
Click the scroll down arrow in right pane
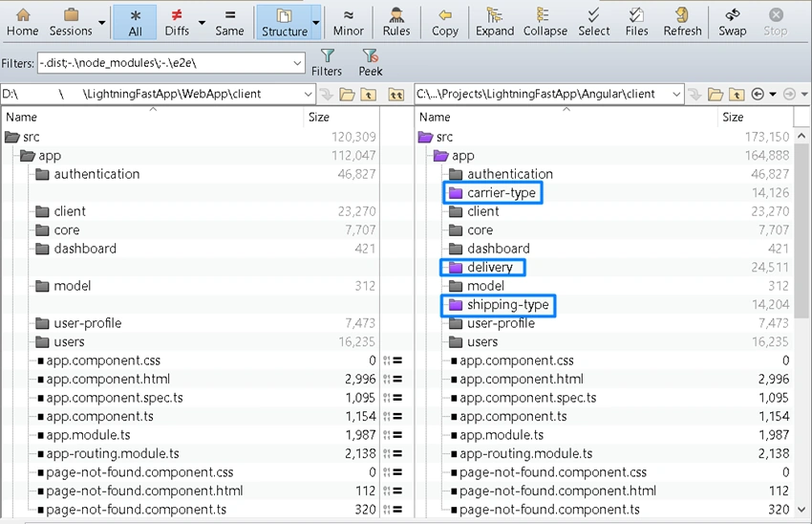click(801, 510)
